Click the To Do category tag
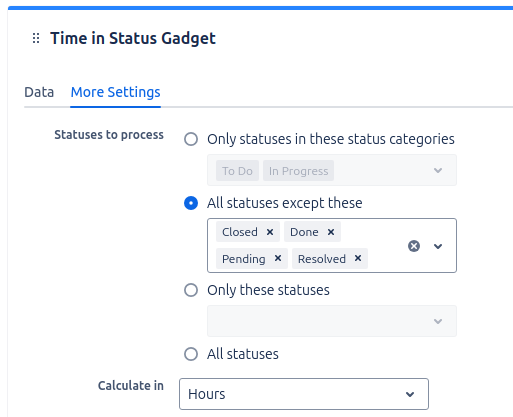This screenshot has width=513, height=417. (x=237, y=171)
